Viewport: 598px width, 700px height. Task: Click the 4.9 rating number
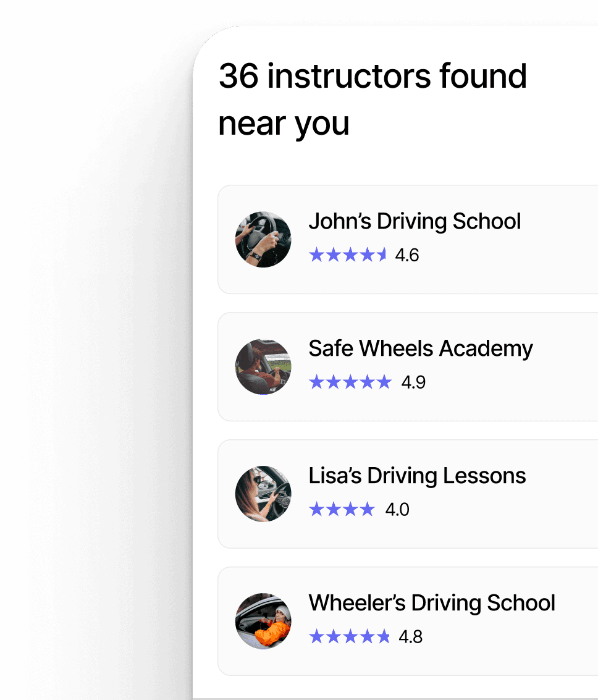(413, 382)
